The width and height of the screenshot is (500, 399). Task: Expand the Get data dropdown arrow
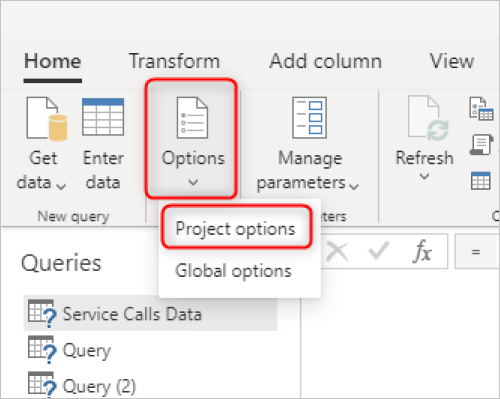coord(61,186)
